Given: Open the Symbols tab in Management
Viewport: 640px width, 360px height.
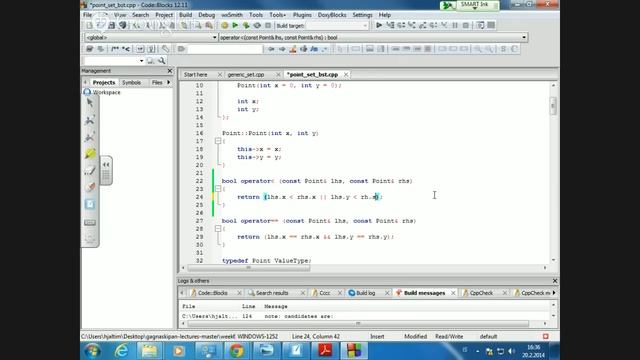Looking at the screenshot, I should click(x=131, y=82).
